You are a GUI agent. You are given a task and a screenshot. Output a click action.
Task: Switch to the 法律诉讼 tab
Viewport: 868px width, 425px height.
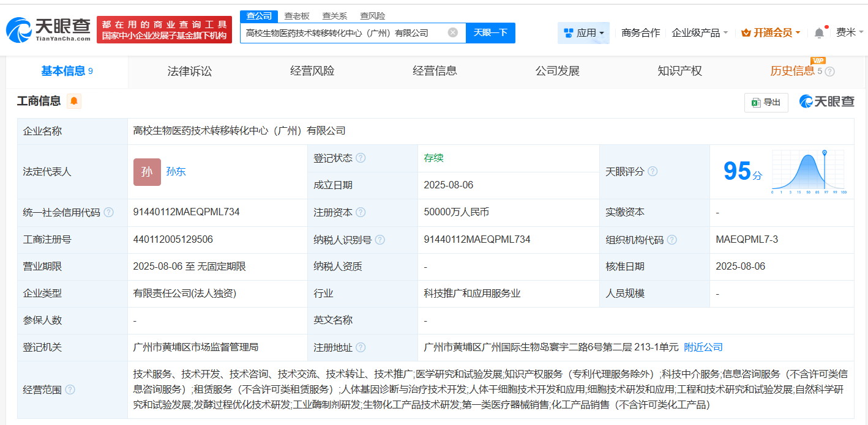(190, 72)
